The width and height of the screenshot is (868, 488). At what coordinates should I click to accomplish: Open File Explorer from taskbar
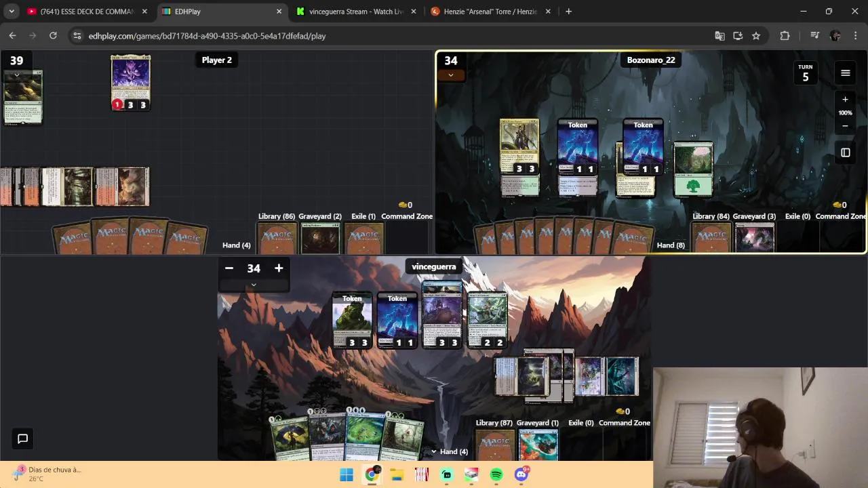(x=397, y=475)
